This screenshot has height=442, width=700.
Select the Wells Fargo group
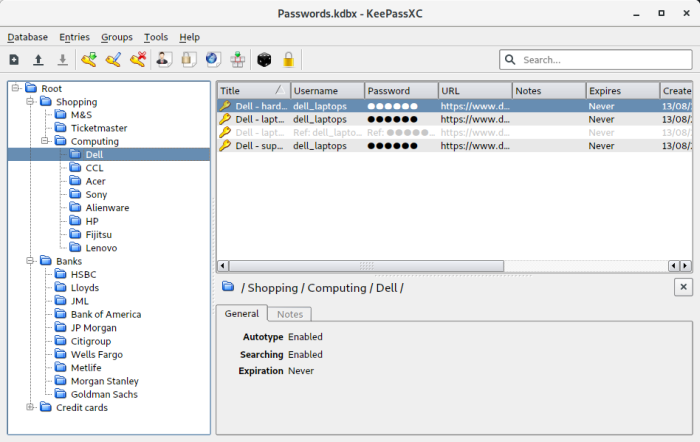96,354
